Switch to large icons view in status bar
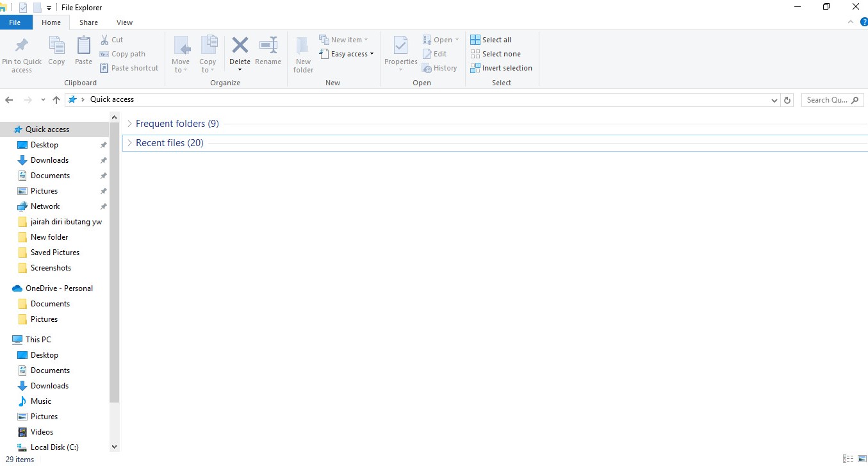 coord(861,459)
